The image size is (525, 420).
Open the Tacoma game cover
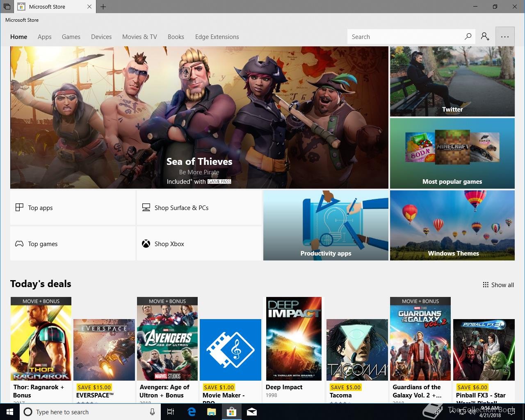pos(357,350)
